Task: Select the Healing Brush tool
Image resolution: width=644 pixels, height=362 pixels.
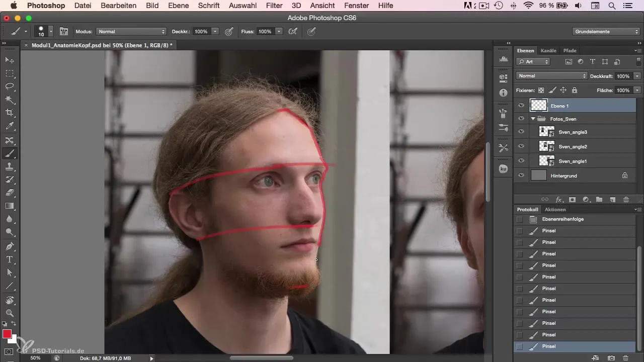Action: (x=10, y=140)
